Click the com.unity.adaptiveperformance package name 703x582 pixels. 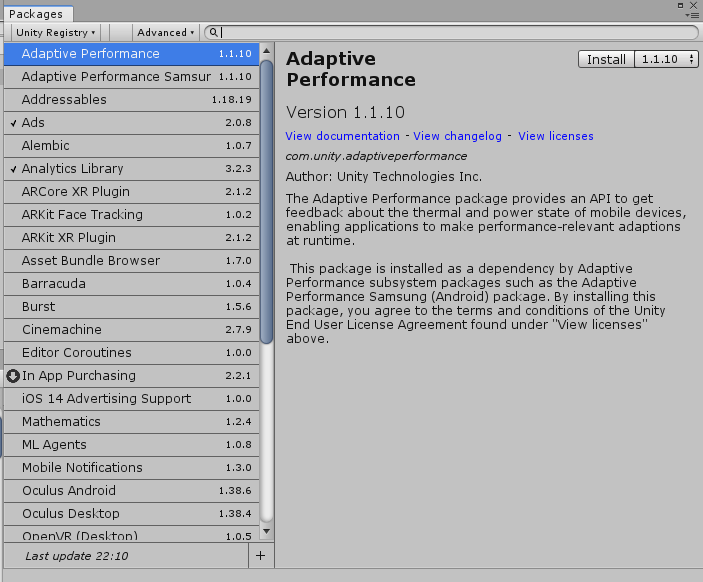[376, 156]
